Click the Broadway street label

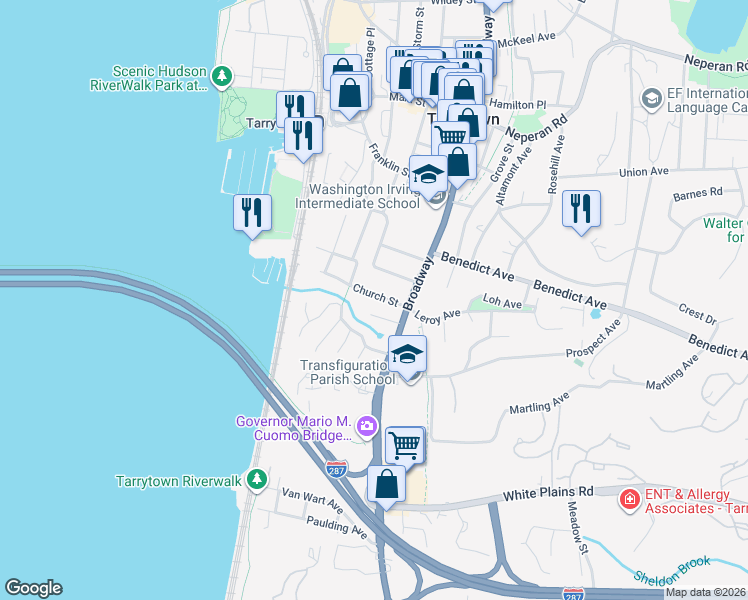[418, 283]
